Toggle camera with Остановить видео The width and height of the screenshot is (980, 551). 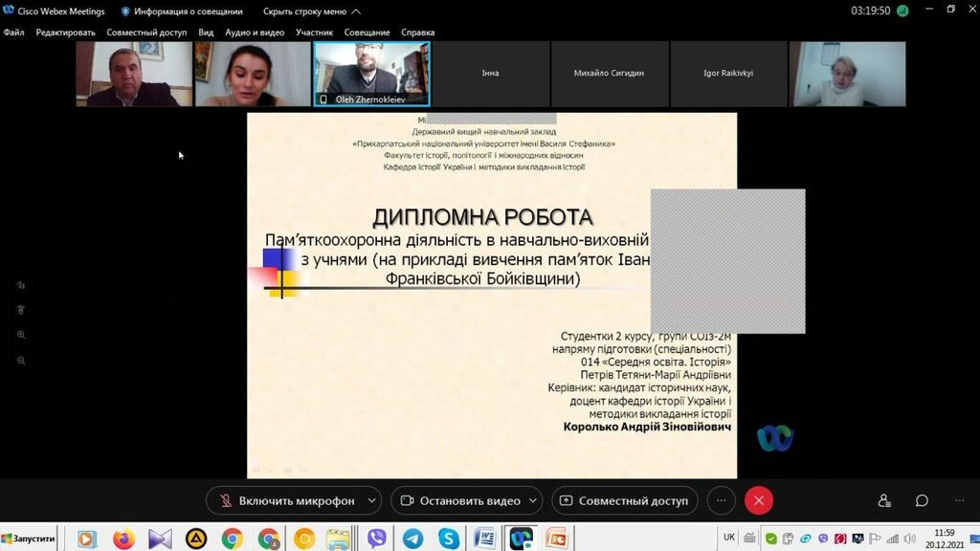click(459, 500)
